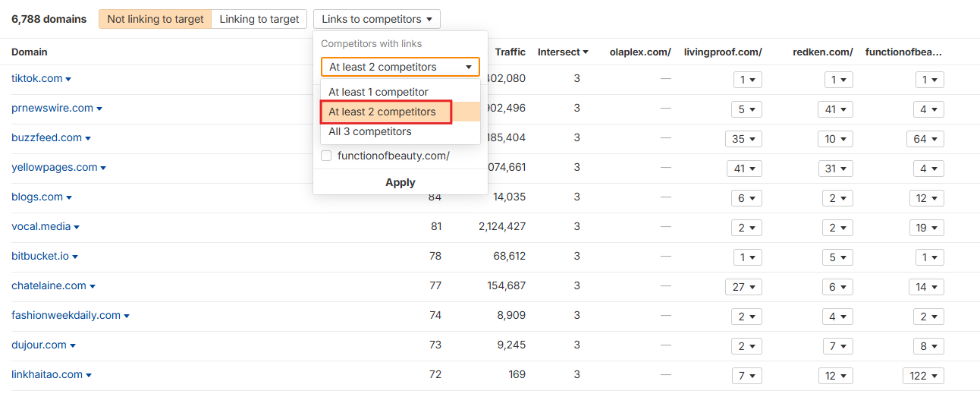Open the vocal.media domain link

coord(41,226)
